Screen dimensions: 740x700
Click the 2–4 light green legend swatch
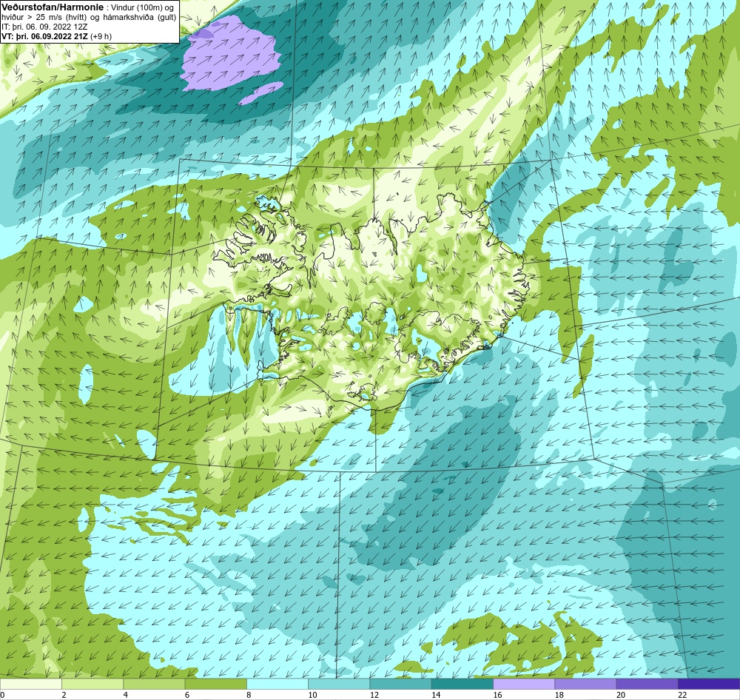click(92, 684)
